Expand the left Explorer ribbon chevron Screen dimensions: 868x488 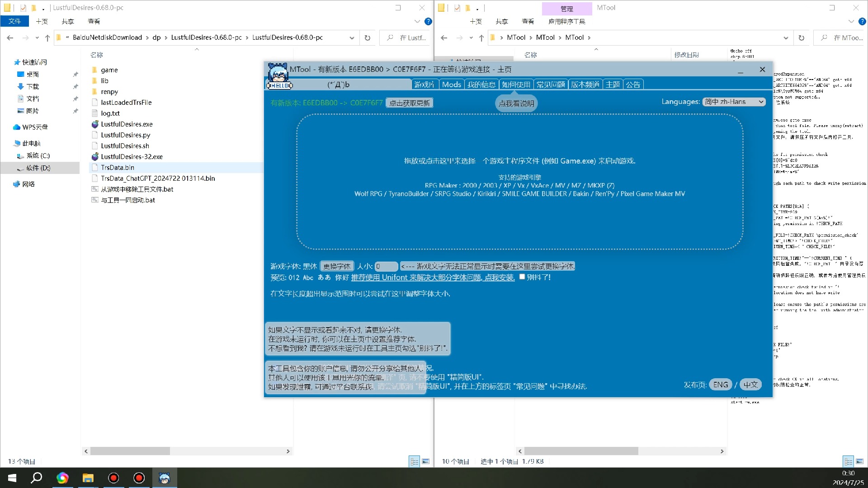click(x=417, y=21)
